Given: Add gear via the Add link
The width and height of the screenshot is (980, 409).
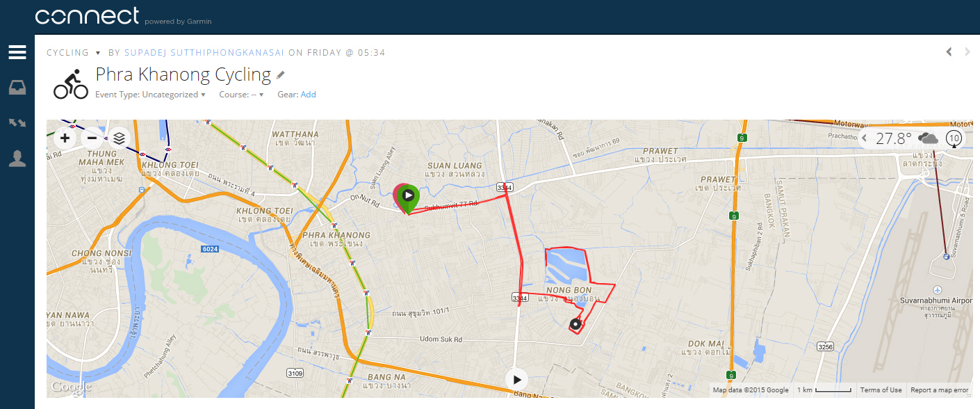Looking at the screenshot, I should click(x=308, y=95).
